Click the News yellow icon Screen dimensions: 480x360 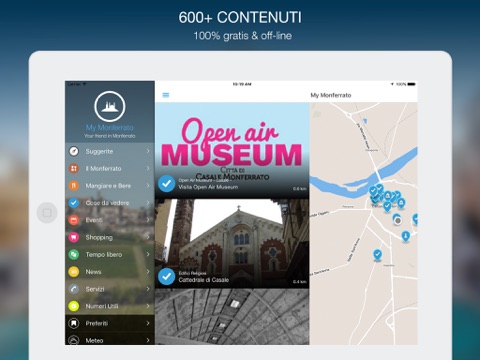pos(74,272)
